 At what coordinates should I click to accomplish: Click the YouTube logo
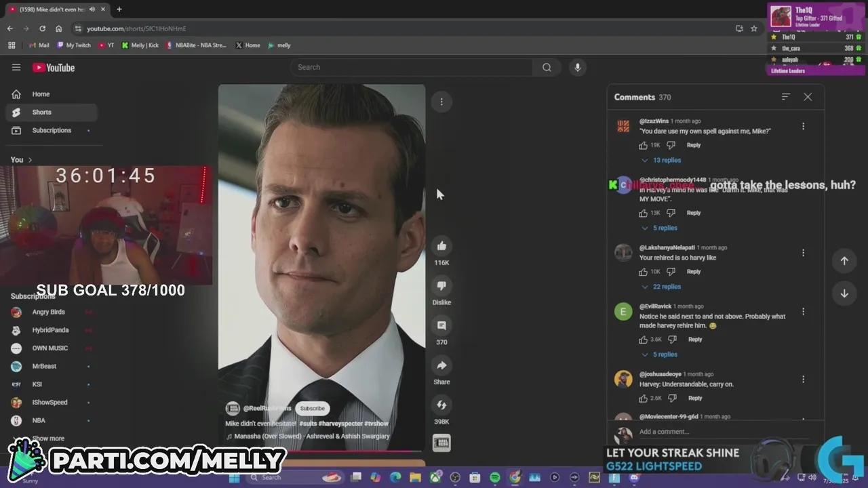54,67
